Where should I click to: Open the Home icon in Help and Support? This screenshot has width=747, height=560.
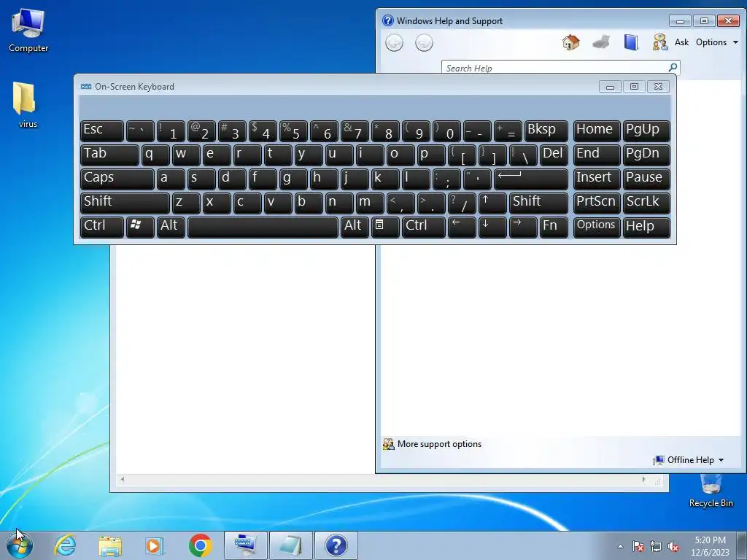570,42
